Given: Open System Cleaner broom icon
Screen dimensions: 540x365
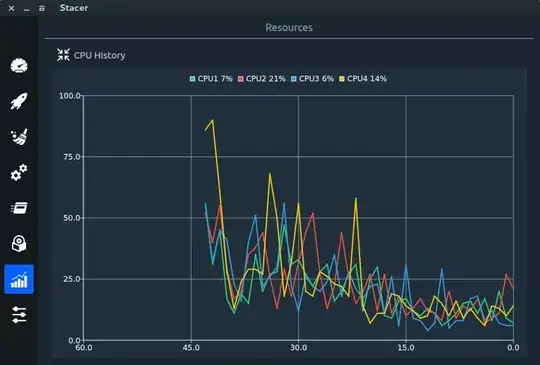Looking at the screenshot, I should (19, 137).
